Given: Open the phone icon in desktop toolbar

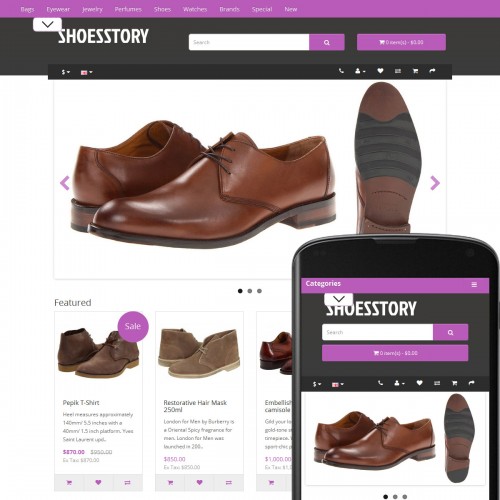Looking at the screenshot, I should tap(341, 71).
